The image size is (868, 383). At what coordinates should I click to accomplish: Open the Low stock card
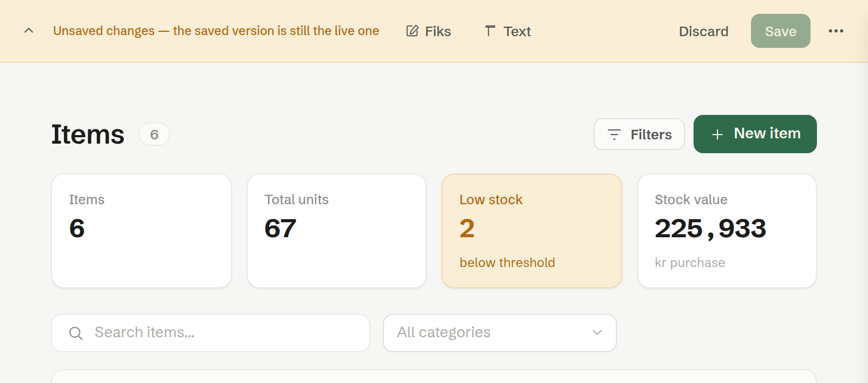pyautogui.click(x=532, y=231)
